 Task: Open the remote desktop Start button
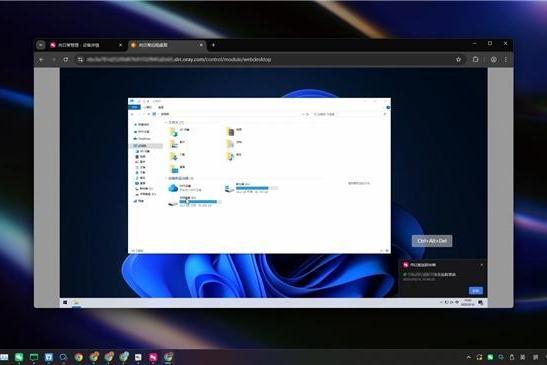point(65,303)
